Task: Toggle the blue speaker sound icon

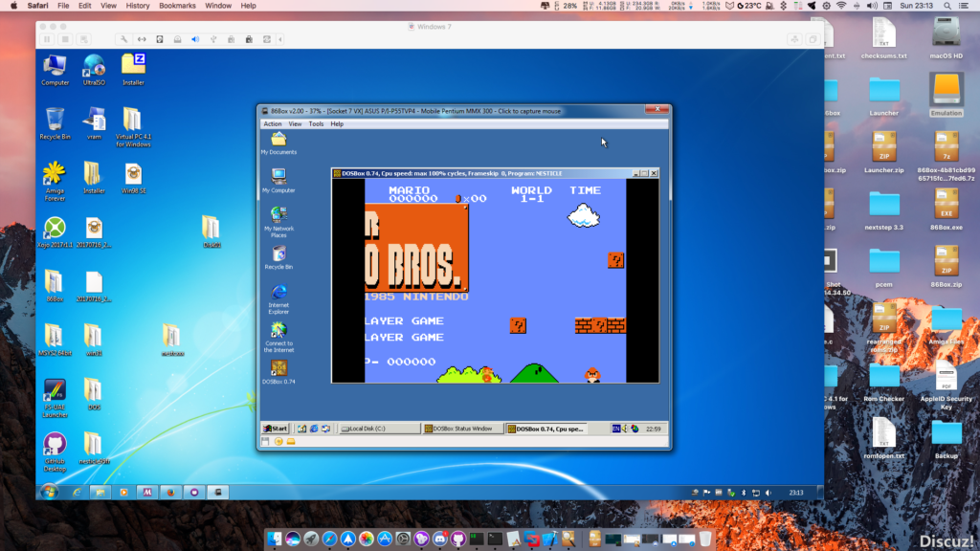Action: [195, 39]
